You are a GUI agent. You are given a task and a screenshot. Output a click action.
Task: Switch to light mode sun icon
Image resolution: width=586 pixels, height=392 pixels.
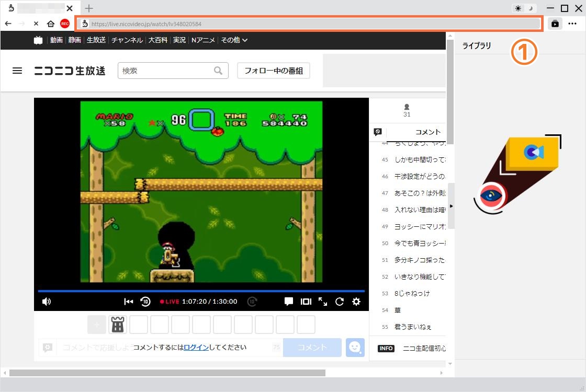coord(518,8)
